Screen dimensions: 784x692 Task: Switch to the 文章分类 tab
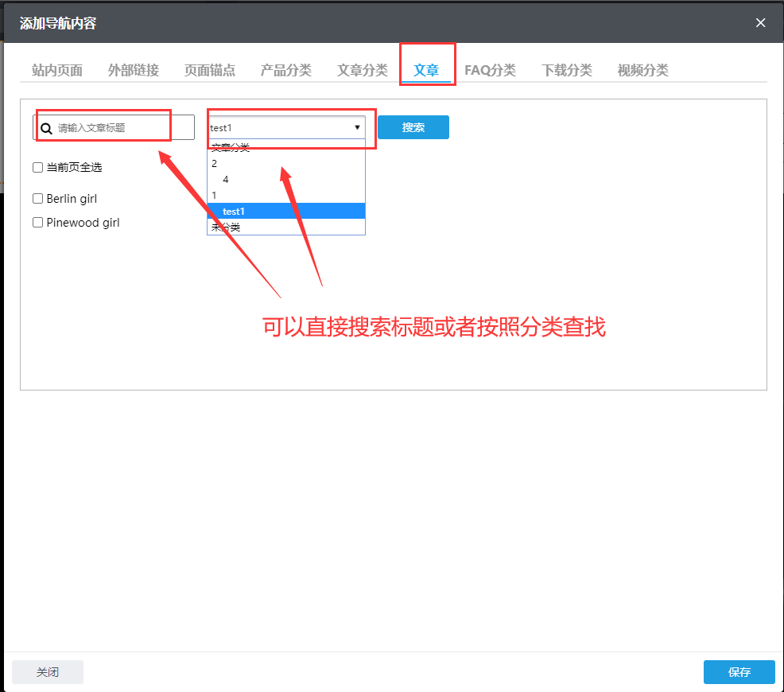[362, 70]
